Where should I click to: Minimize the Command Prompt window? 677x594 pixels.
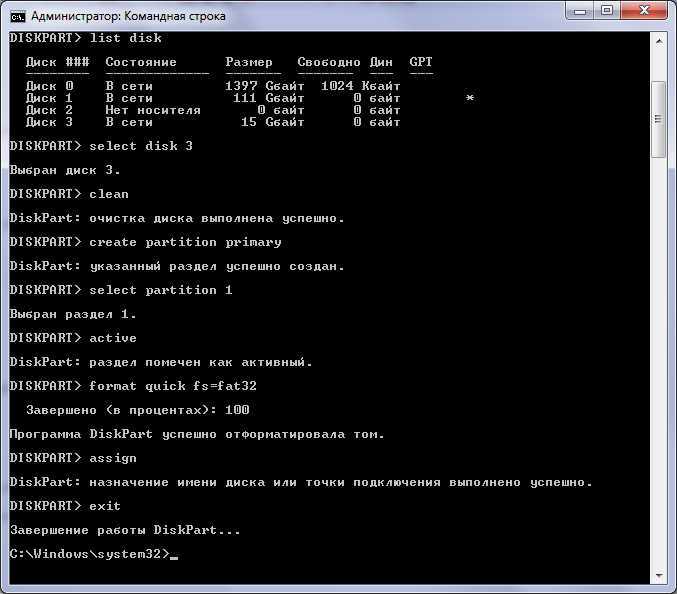click(x=580, y=11)
